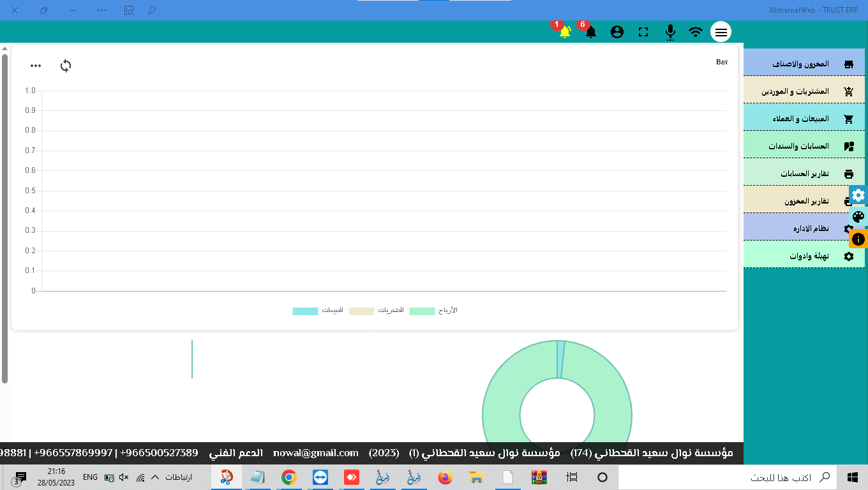
Task: Activate the microphone voice input icon
Action: (670, 32)
